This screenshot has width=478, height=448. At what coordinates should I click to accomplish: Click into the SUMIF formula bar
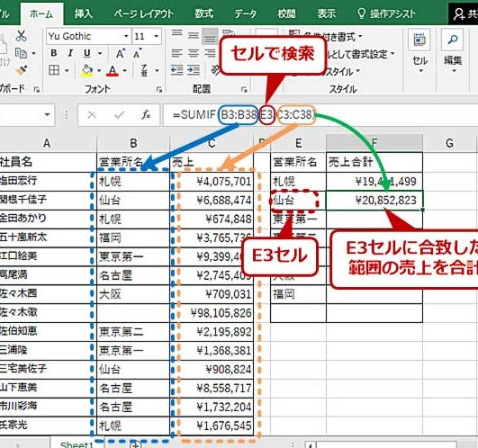click(320, 115)
